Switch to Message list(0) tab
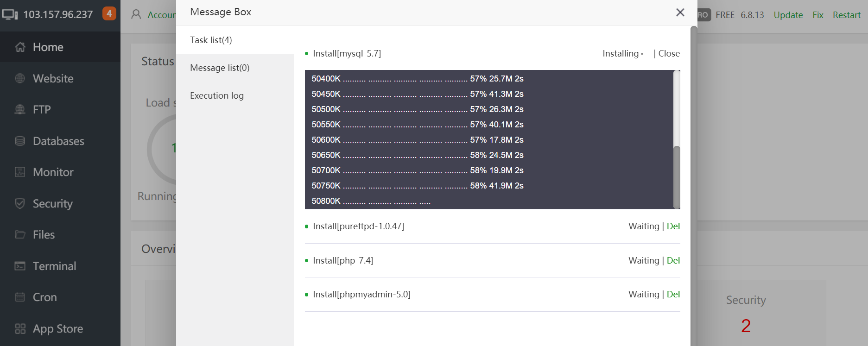Image resolution: width=868 pixels, height=346 pixels. 235,68
